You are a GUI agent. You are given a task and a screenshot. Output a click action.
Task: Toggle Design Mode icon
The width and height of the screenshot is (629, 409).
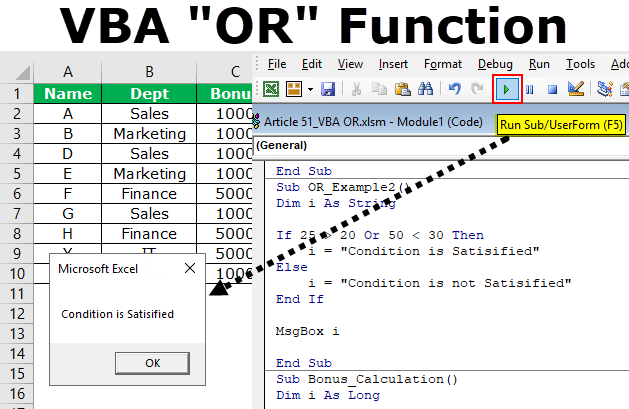(x=576, y=89)
